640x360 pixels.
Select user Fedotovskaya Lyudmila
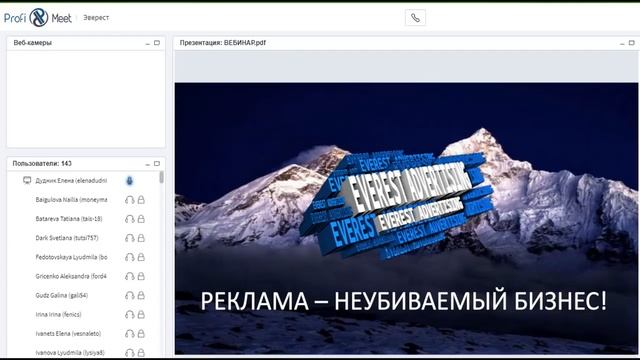pos(71,257)
